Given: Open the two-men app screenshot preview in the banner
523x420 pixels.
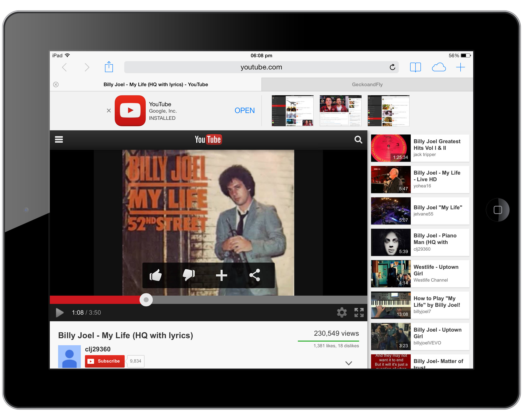Looking at the screenshot, I should 340,111.
